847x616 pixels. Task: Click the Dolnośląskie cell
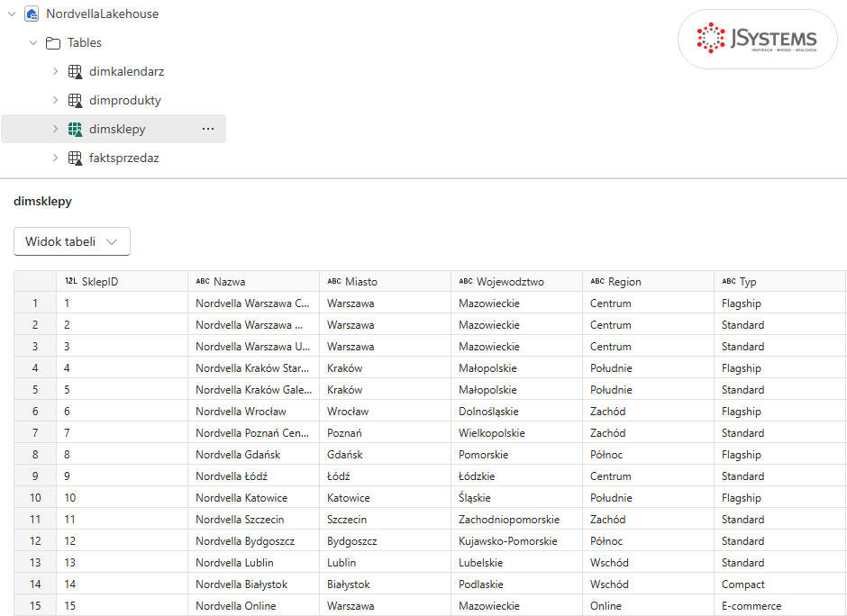coord(517,411)
